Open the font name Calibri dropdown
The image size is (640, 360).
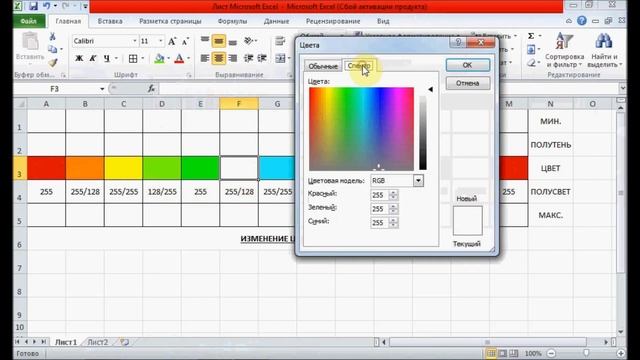(x=135, y=41)
